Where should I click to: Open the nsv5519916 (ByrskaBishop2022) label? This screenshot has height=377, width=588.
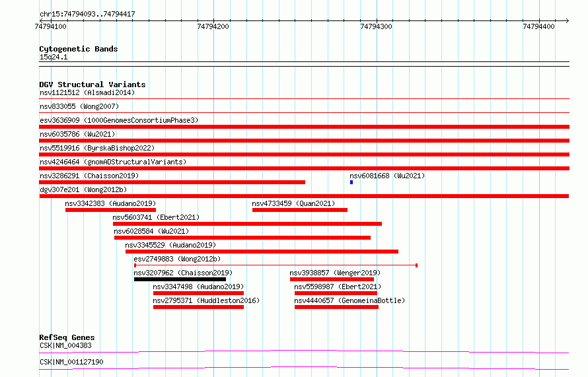tap(97, 148)
